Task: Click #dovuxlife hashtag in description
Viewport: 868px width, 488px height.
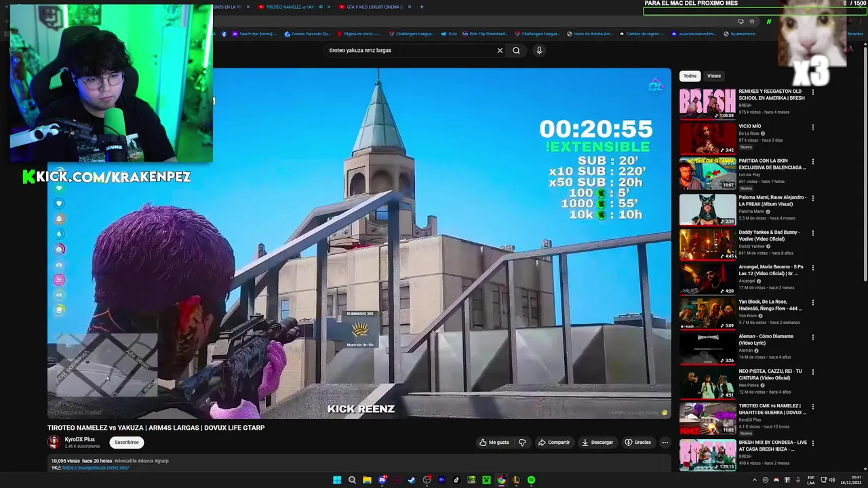Action: tap(125, 461)
